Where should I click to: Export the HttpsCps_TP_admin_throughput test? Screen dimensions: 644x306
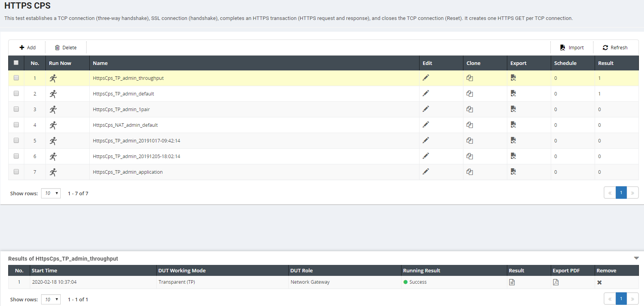[513, 78]
